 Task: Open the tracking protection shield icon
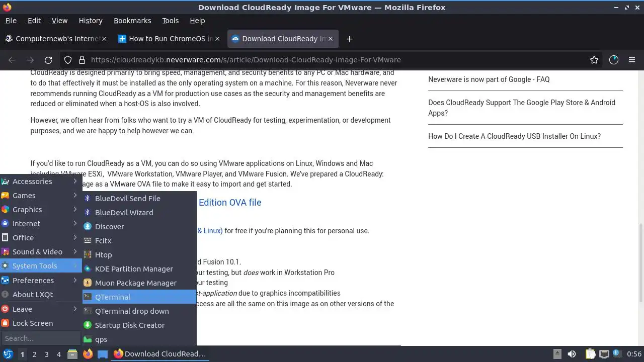68,60
